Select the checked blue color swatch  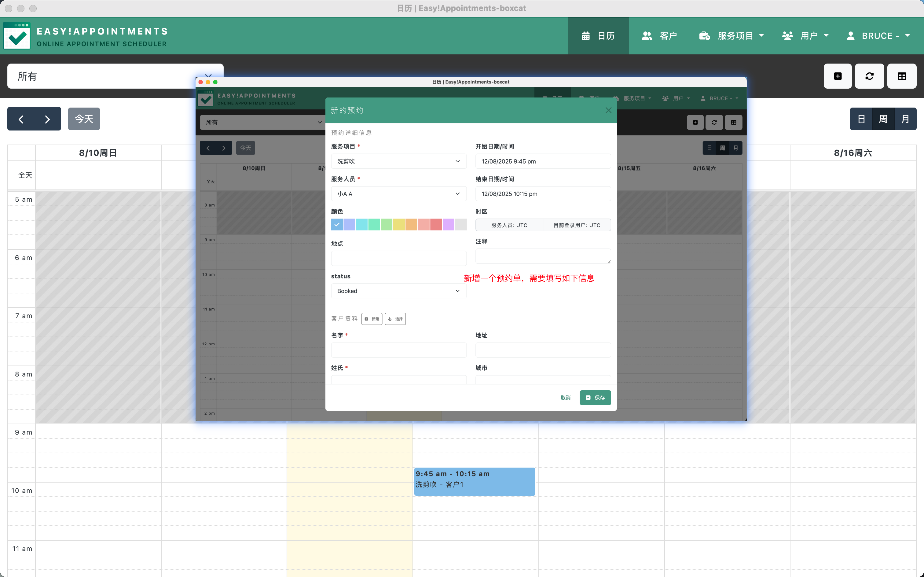[x=337, y=225]
